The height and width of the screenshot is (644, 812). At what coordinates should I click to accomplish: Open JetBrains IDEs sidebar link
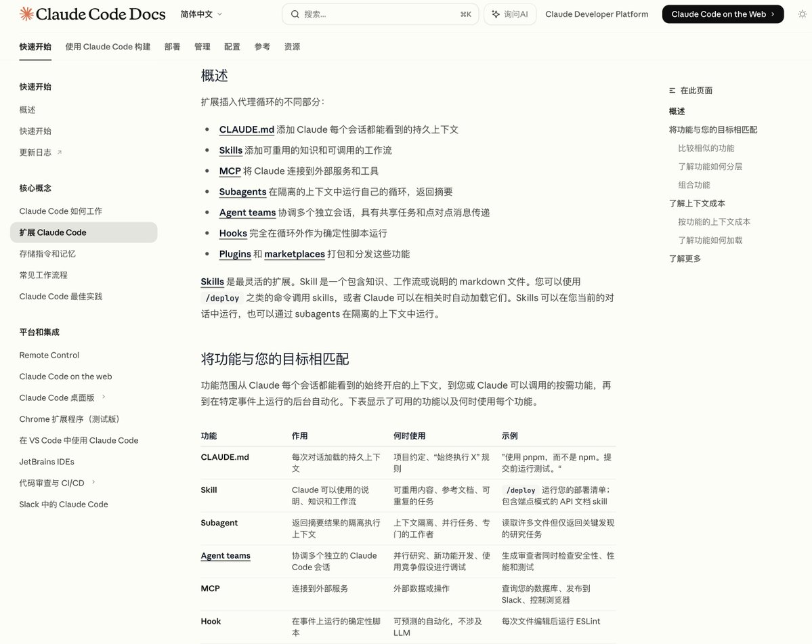pos(47,461)
